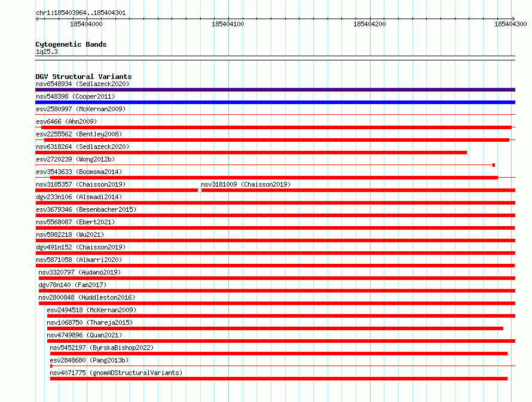532x402 pixels.
Task: Click the 185404200 ruler position label
Action: tap(369, 24)
